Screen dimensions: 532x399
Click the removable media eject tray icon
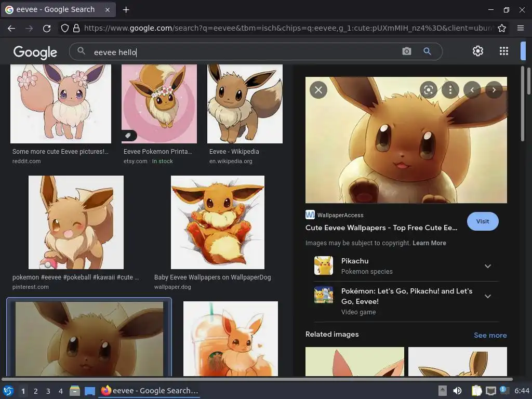tap(442, 391)
